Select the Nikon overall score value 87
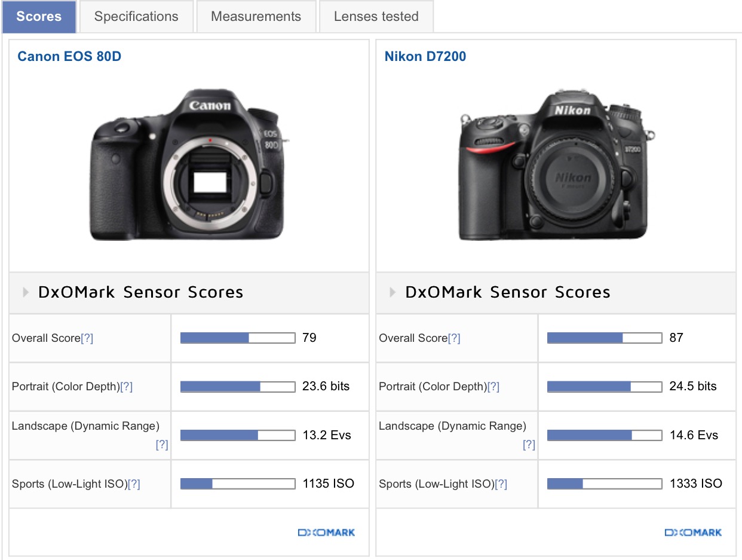Screen dimensions: 742x560 point(676,338)
